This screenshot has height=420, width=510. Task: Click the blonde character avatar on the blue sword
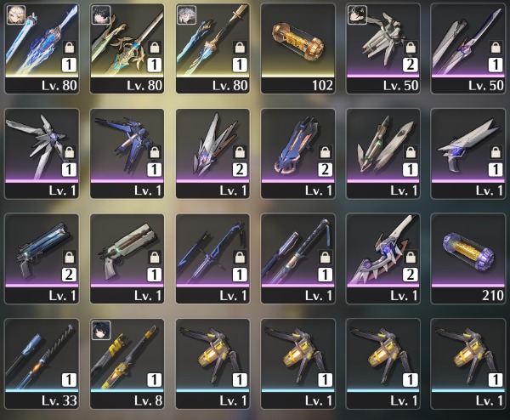16,15
